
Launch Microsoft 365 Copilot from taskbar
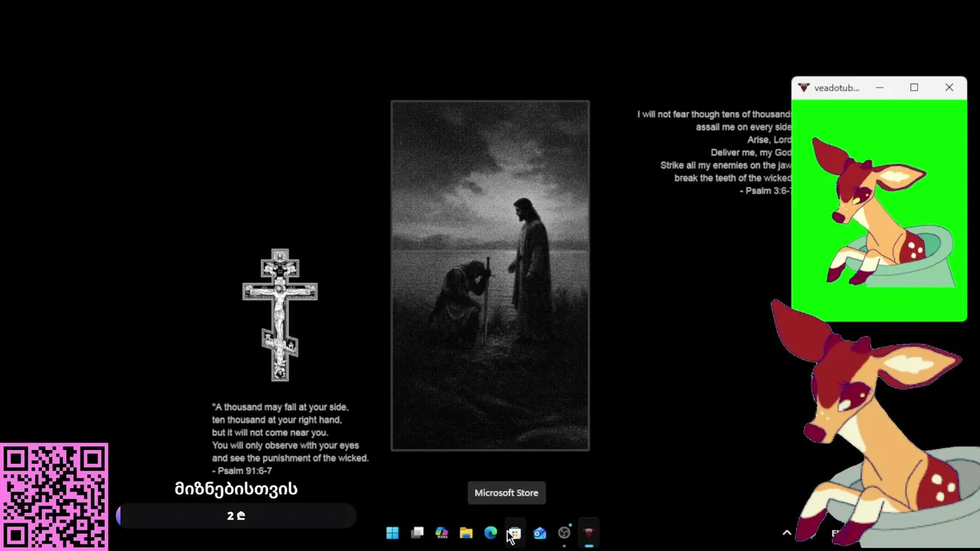[x=442, y=533]
